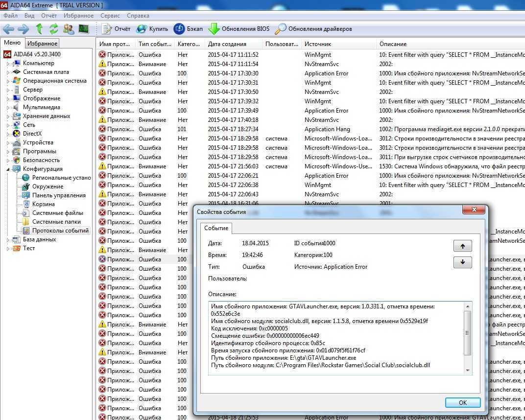Click the green Up arrow toolbar icon
The image size is (525, 420).
[x=40, y=29]
